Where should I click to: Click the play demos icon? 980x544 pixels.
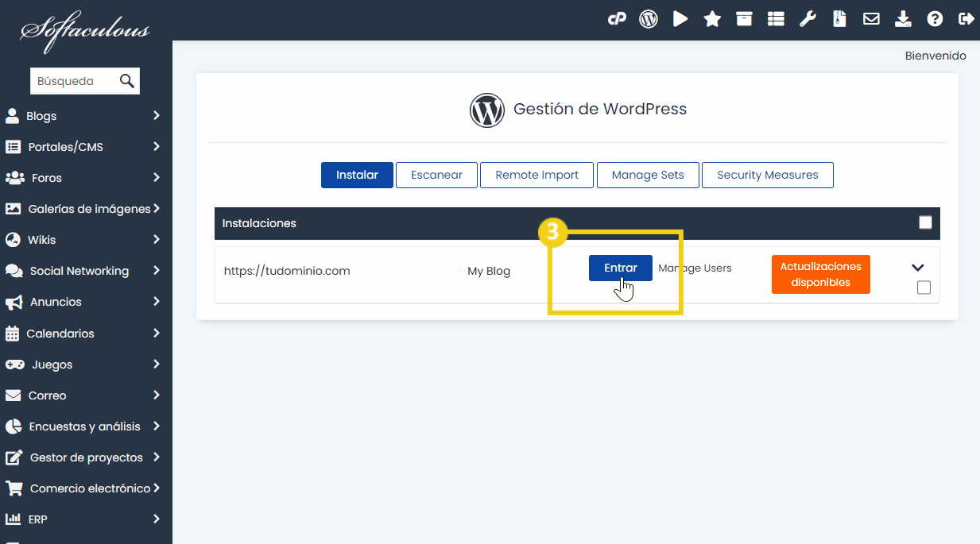click(x=680, y=19)
